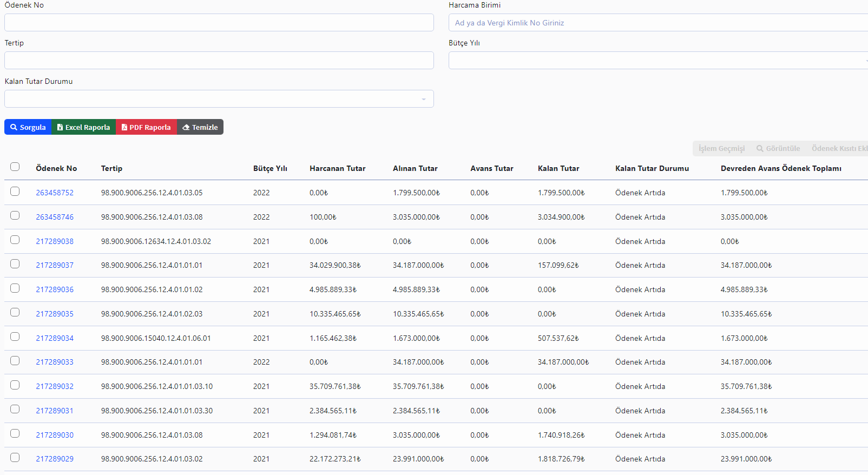868x475 pixels.
Task: Click the Tertip filter text field
Action: [219, 61]
